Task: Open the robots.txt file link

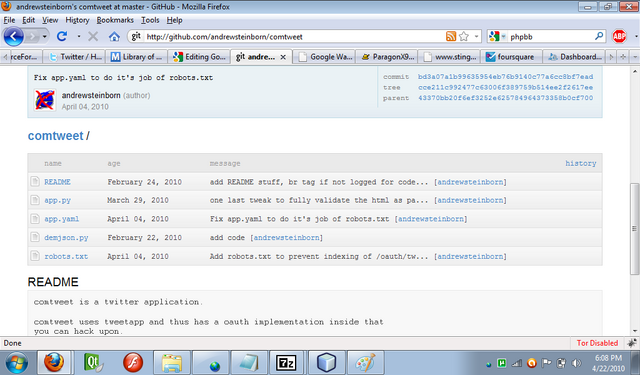Action: 66,257
